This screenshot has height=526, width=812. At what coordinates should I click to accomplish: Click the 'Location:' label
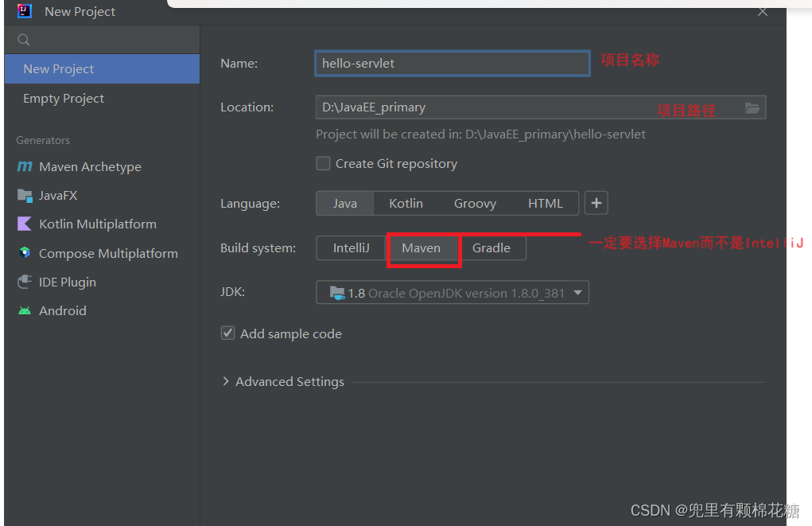point(247,107)
